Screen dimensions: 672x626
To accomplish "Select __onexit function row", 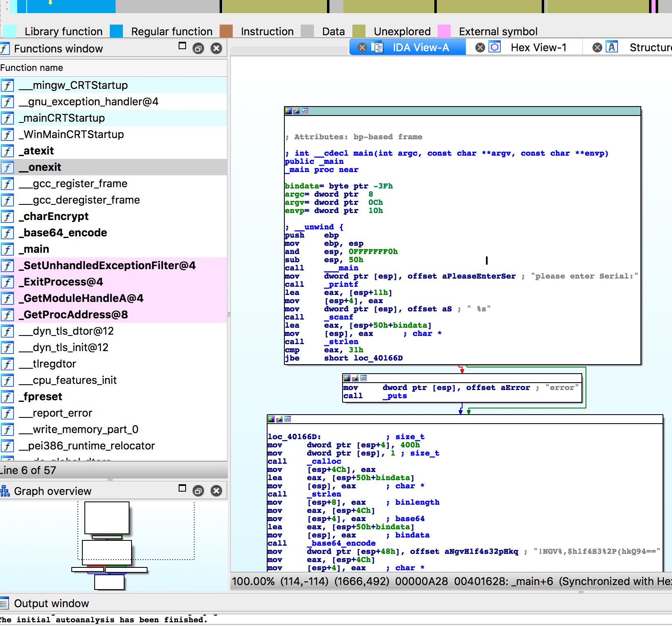I will [x=114, y=167].
